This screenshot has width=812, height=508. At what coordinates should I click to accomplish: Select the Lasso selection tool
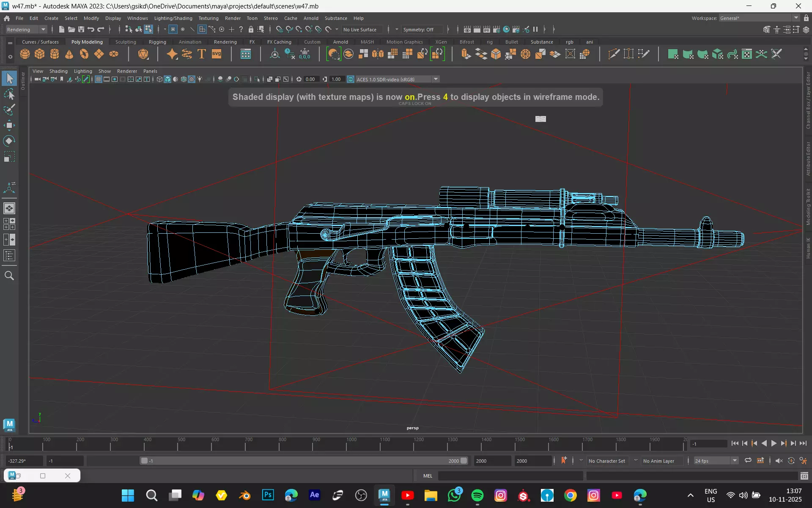[9, 94]
